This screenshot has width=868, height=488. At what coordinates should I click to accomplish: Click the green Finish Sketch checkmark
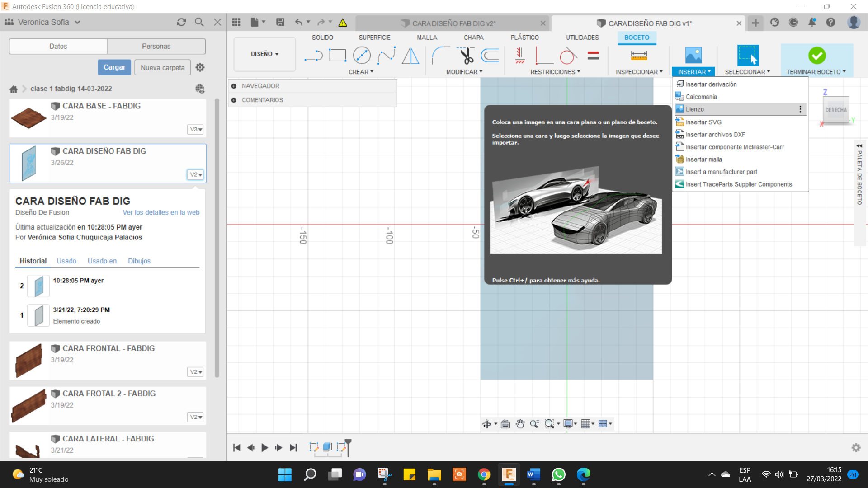[x=817, y=56]
